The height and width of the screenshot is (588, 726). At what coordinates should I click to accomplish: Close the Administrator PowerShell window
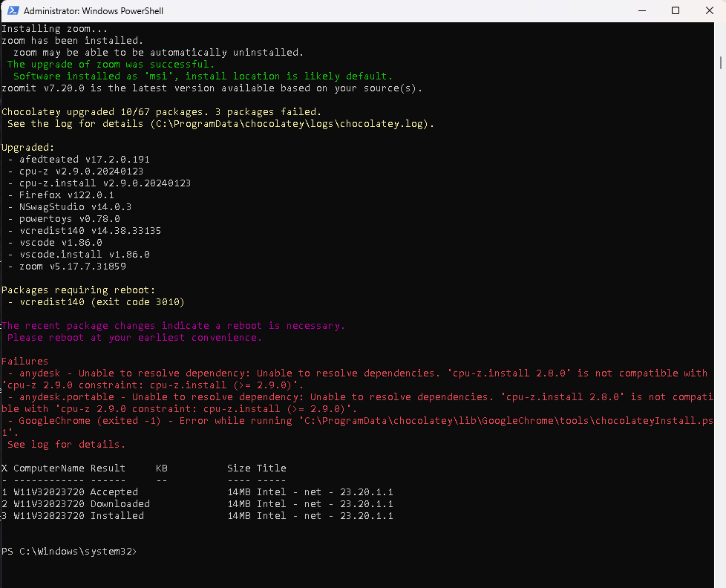(x=710, y=10)
